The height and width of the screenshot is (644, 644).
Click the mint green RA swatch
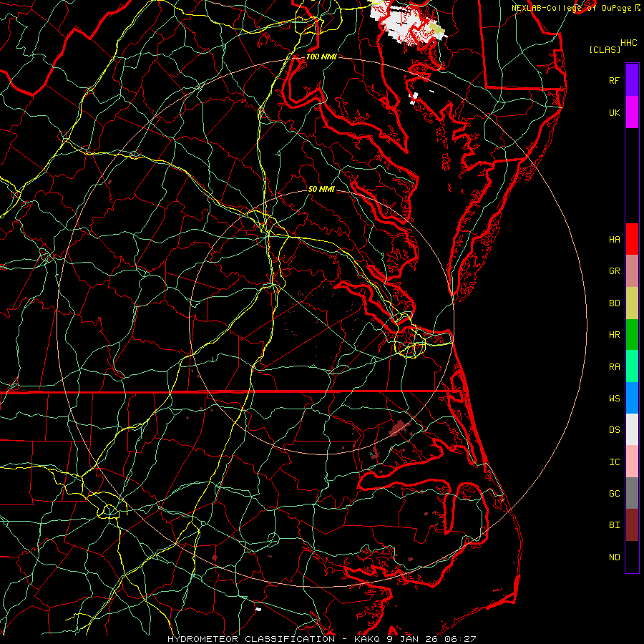point(632,366)
